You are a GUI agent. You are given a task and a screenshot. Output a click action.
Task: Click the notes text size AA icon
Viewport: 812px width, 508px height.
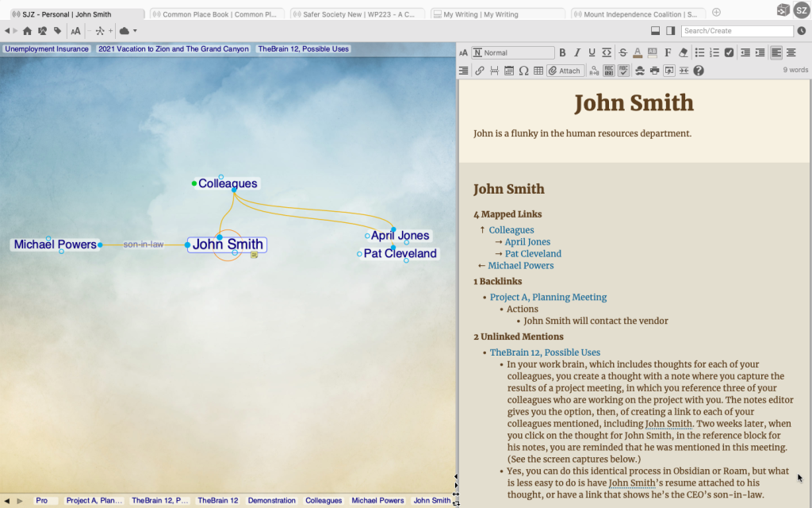click(x=463, y=52)
